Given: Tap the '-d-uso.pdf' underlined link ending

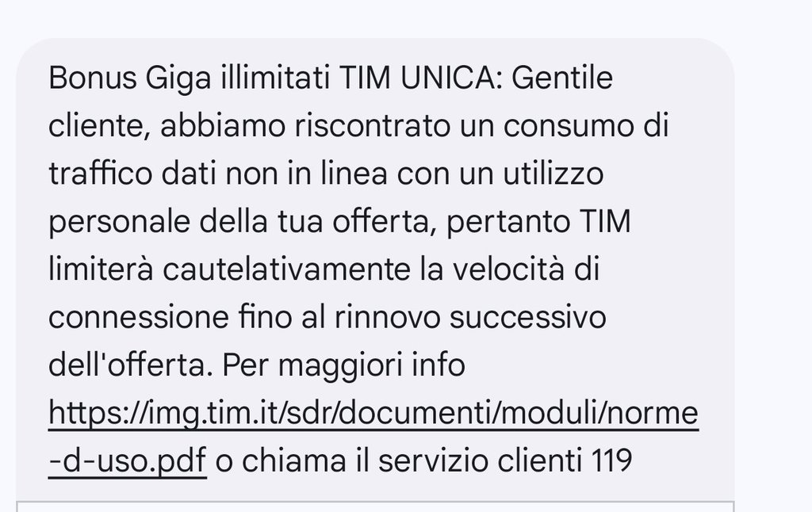Looking at the screenshot, I should pyautogui.click(x=128, y=460).
